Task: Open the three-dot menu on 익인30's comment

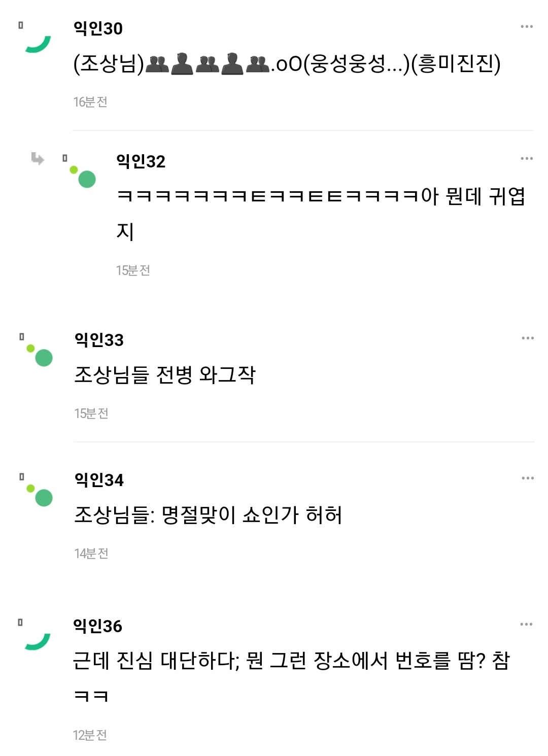Action: pos(527,26)
